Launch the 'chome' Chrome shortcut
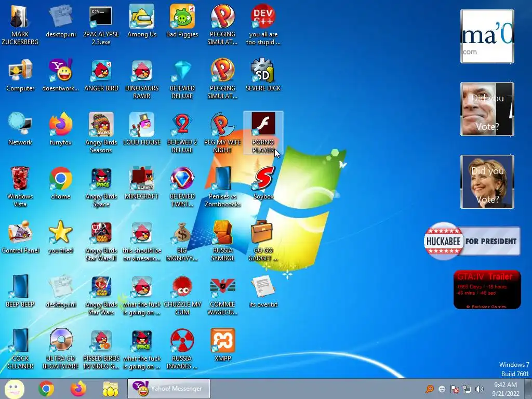The width and height of the screenshot is (532, 399). (x=60, y=183)
